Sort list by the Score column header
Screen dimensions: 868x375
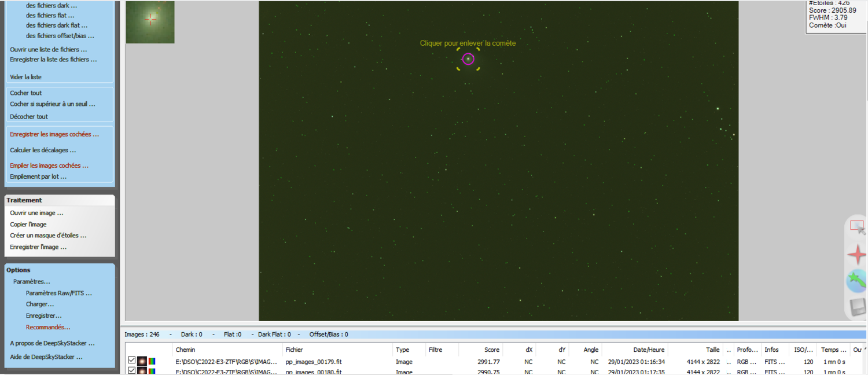(481, 350)
